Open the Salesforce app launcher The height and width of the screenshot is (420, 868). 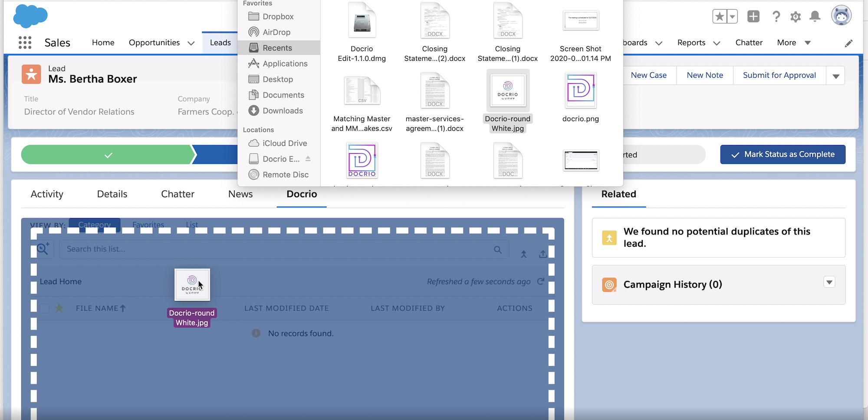pos(25,43)
